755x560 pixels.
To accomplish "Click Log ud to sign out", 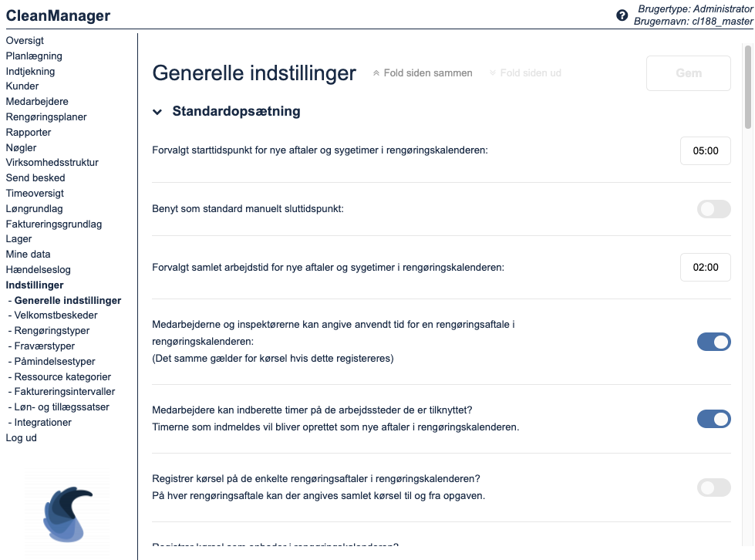I will (22, 438).
